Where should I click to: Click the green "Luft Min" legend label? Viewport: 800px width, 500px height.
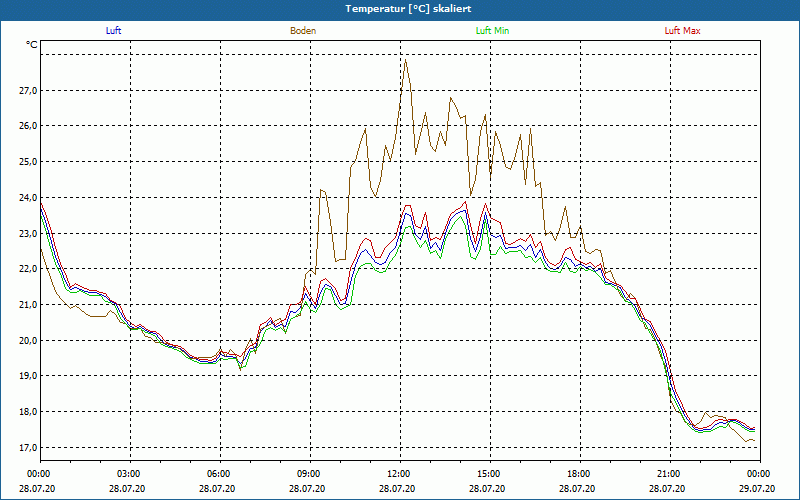[492, 31]
